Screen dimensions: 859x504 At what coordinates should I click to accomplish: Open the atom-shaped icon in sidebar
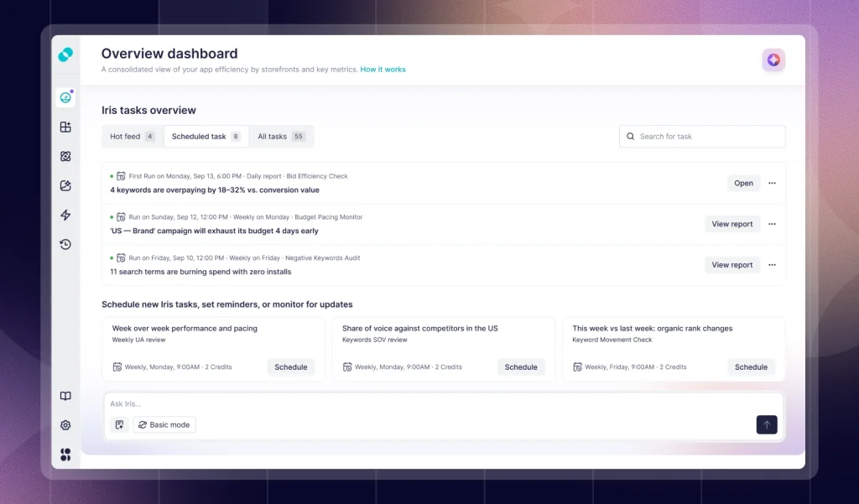[x=65, y=156]
